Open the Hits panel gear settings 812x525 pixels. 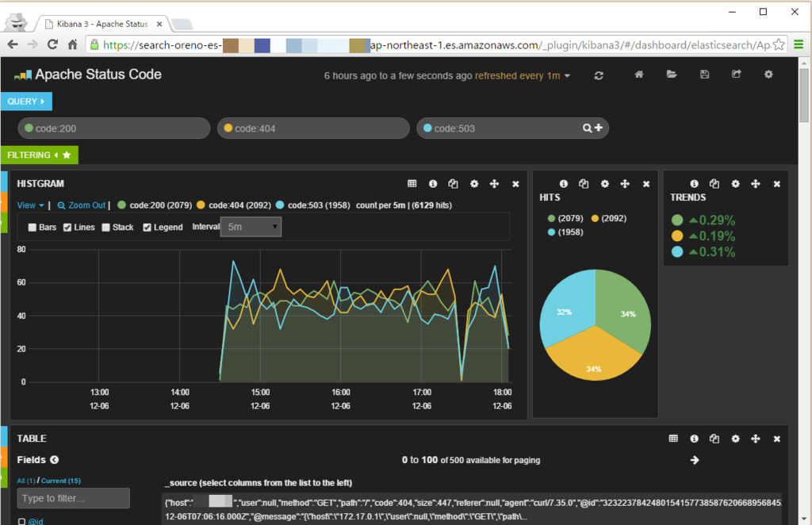coord(604,184)
